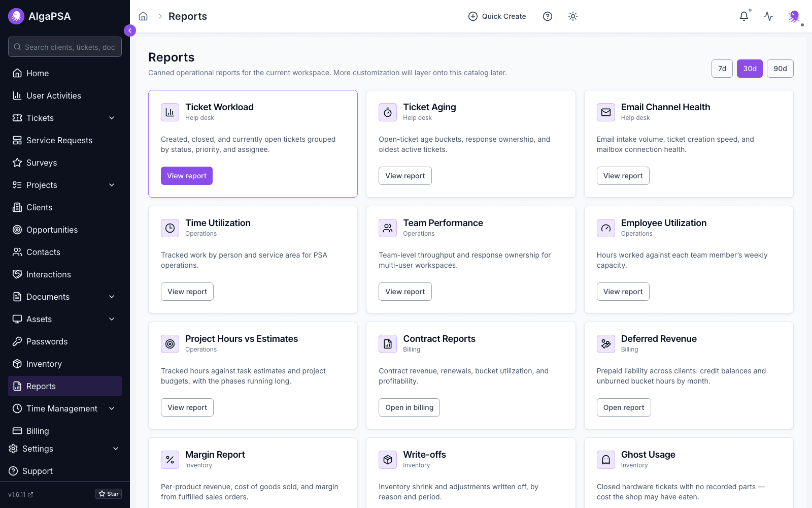Viewport: 812px width, 508px height.
Task: Open the help question mark icon
Action: pos(548,16)
